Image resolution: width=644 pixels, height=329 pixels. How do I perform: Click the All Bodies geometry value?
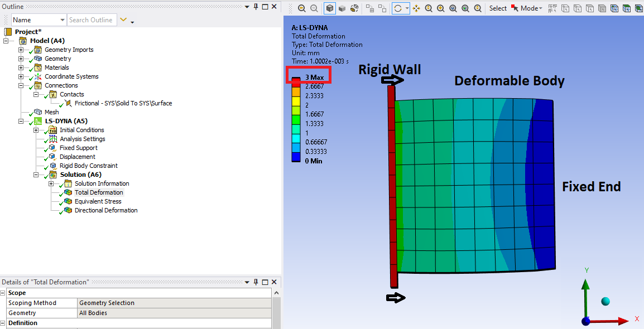tap(174, 313)
